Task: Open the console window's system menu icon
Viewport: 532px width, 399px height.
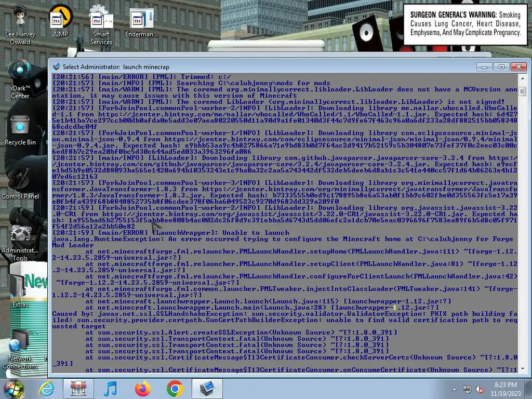Action: point(56,66)
